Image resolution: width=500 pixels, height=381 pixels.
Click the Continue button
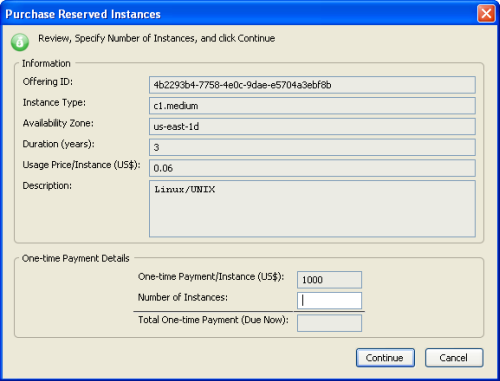[x=385, y=358]
